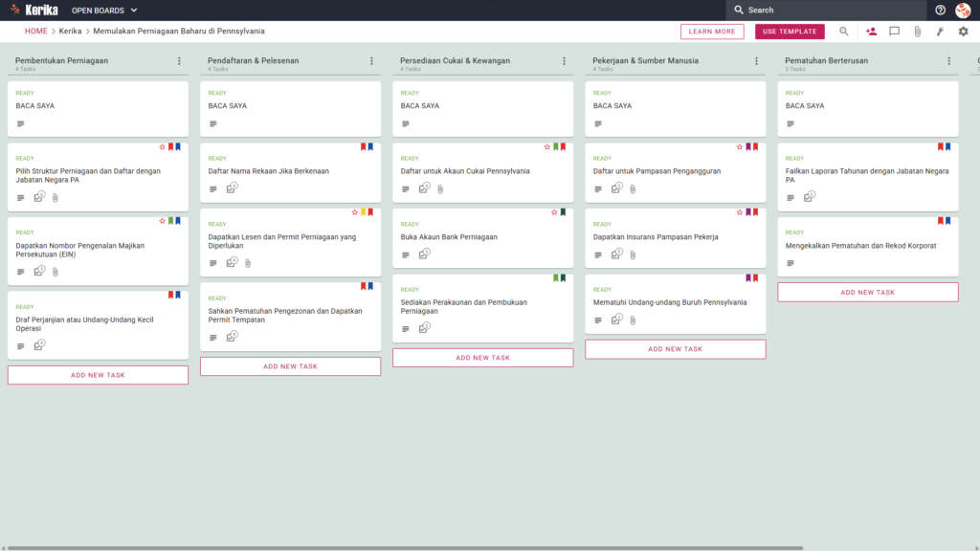Open the board chat icon
Screen dimensions: 980x551
tap(895, 32)
